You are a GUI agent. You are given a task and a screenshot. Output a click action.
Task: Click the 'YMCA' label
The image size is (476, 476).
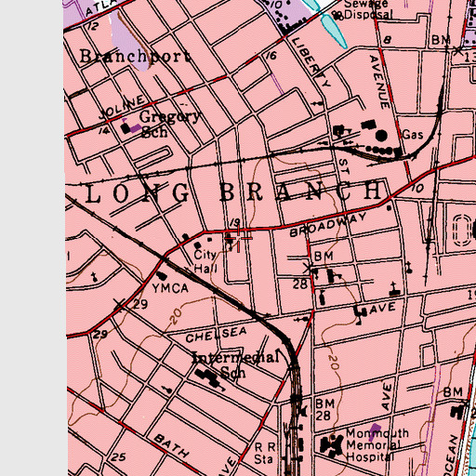point(170,288)
